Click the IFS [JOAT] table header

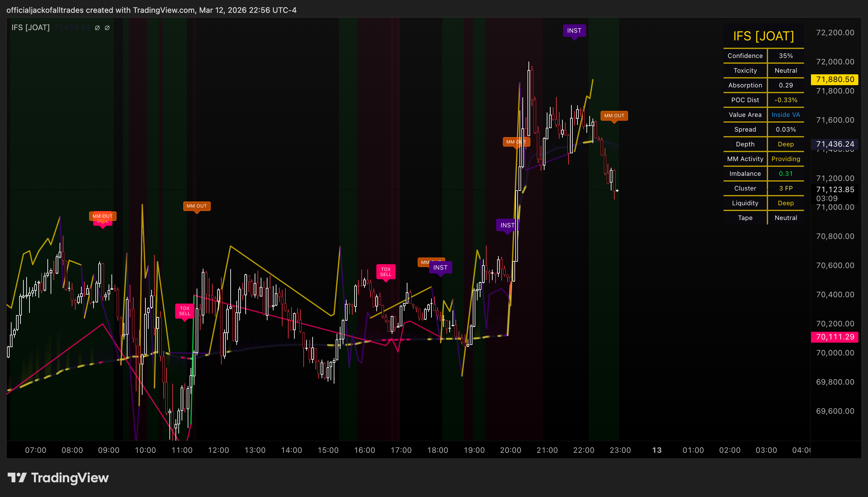click(763, 36)
